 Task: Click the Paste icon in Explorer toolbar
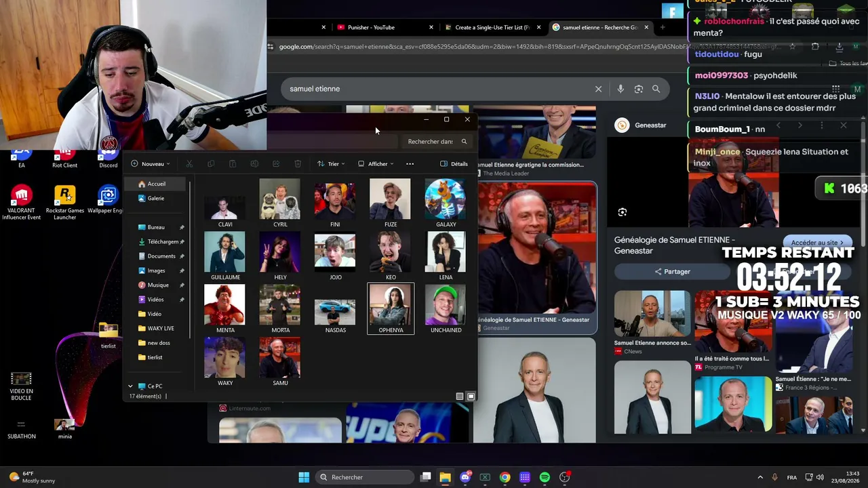(x=233, y=164)
